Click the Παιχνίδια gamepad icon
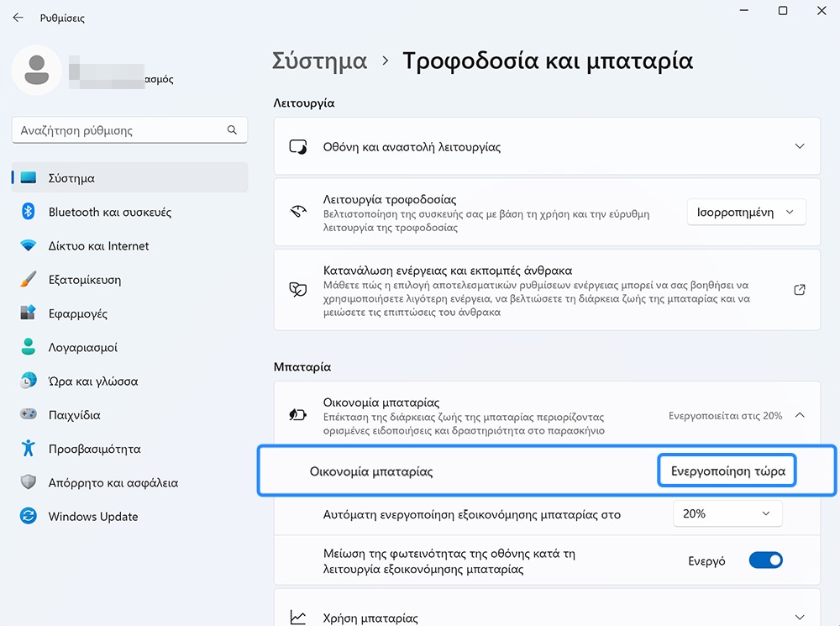This screenshot has height=626, width=840. (29, 413)
